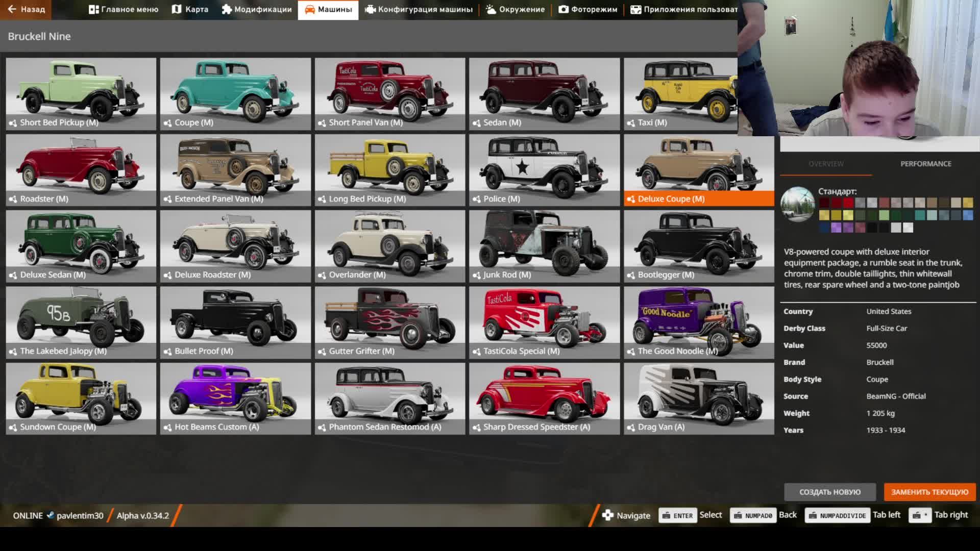Select the navy blue paint swatch
The width and height of the screenshot is (980, 551).
tap(824, 228)
